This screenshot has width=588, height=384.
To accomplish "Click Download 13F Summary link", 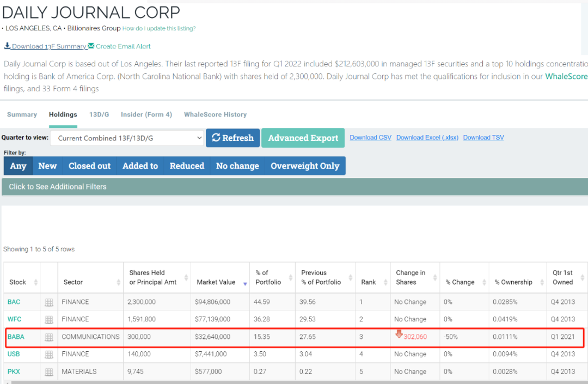I will pos(45,46).
